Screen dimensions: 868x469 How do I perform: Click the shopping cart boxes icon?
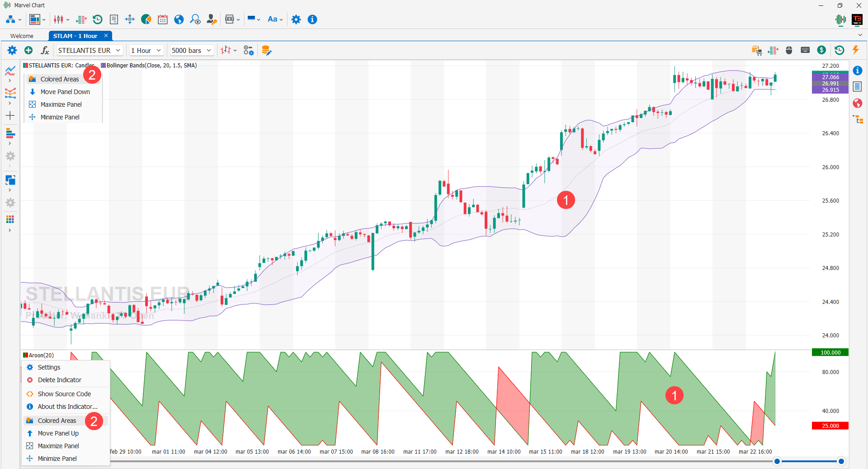click(x=757, y=50)
